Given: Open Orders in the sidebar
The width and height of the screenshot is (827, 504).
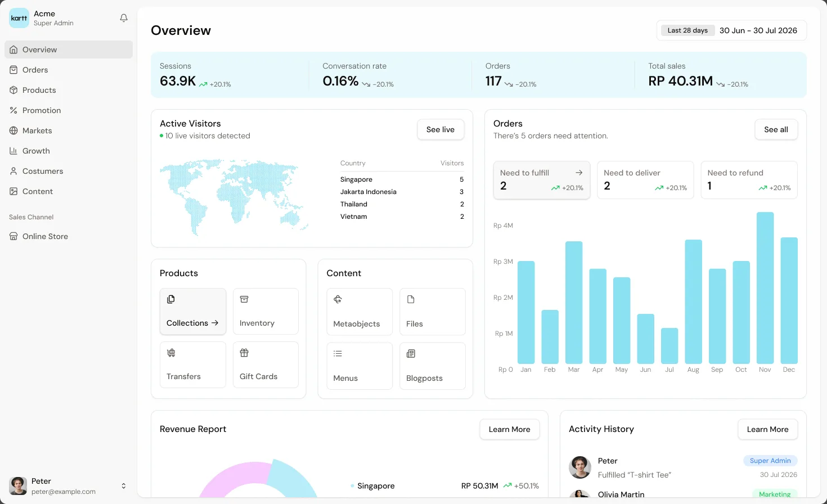Looking at the screenshot, I should (x=69, y=70).
